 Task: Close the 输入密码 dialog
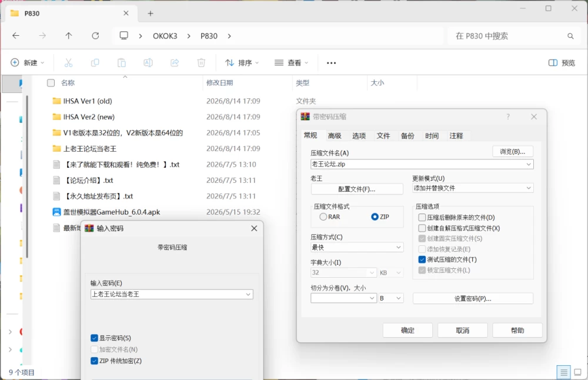(x=254, y=228)
